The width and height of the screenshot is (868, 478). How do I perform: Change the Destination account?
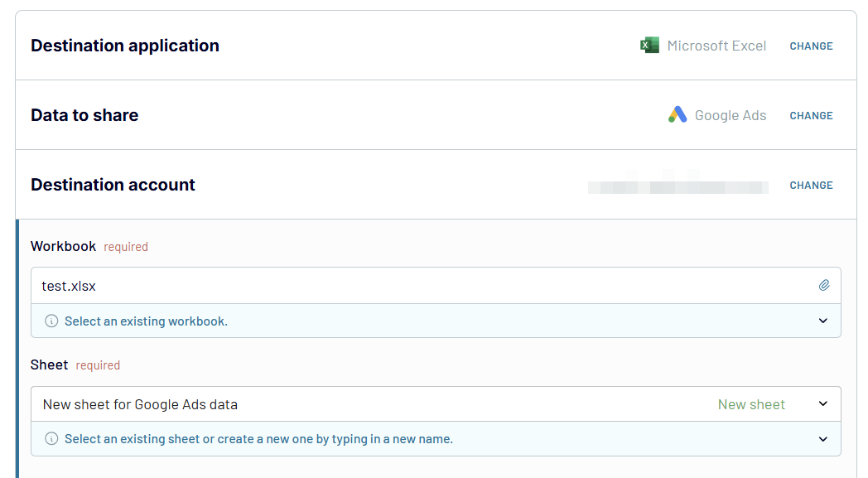pos(811,186)
